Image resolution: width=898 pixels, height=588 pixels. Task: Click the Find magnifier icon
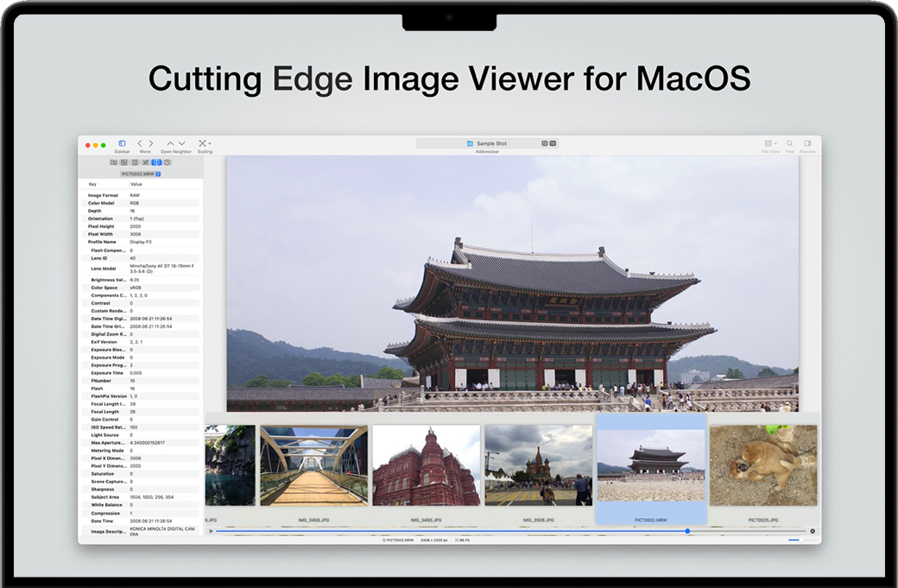(x=790, y=143)
